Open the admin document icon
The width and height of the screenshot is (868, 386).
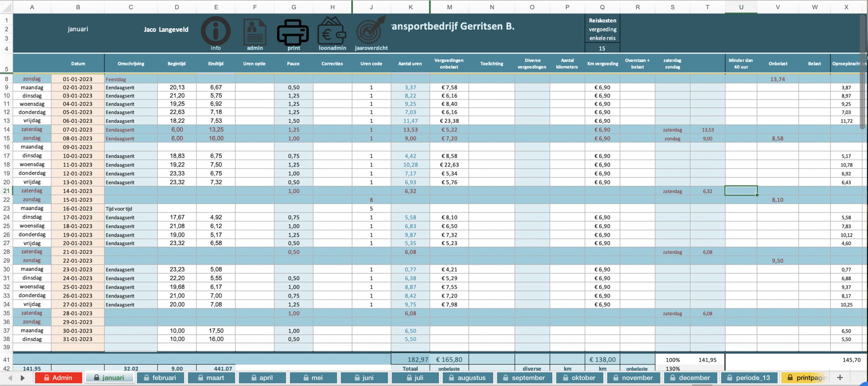coord(255,32)
